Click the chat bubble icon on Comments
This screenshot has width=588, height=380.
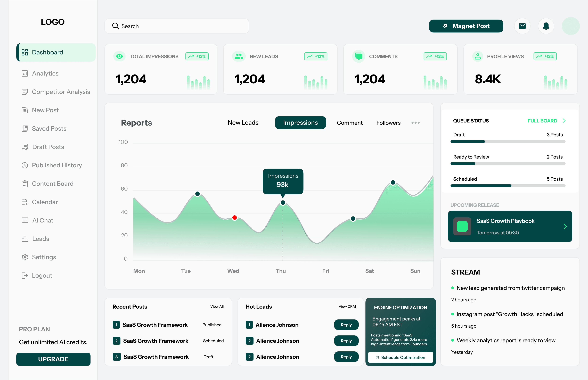coord(358,56)
